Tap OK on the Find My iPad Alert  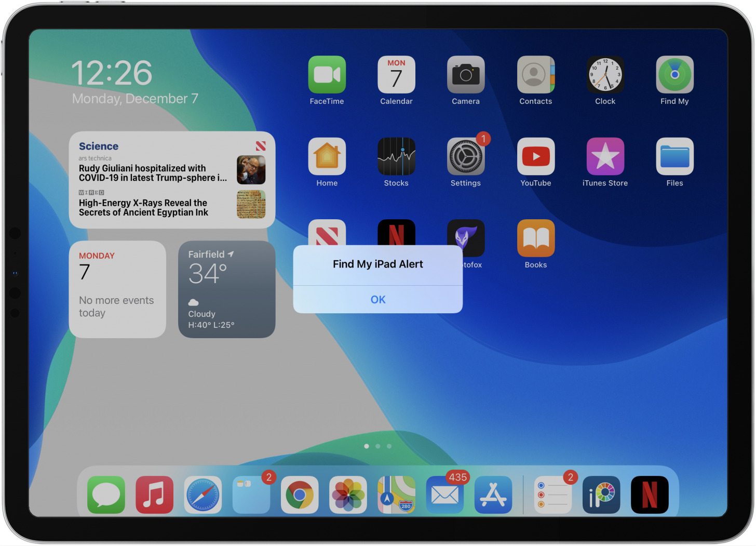(x=377, y=299)
